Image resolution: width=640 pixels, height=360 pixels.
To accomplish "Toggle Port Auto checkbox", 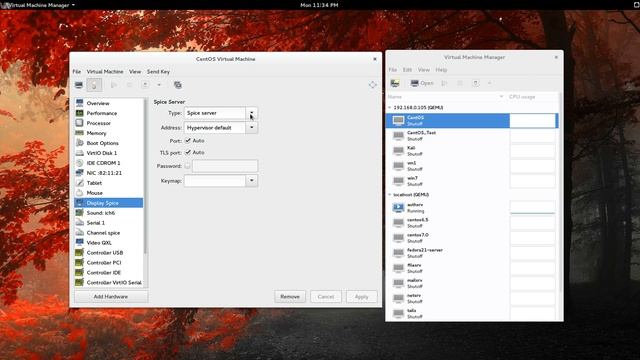I will 188,140.
